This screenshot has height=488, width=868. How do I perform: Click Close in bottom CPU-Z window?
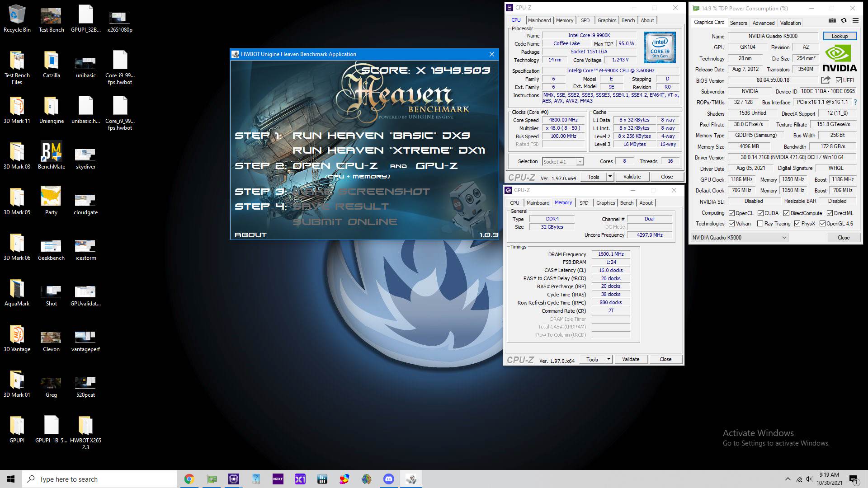click(x=665, y=359)
